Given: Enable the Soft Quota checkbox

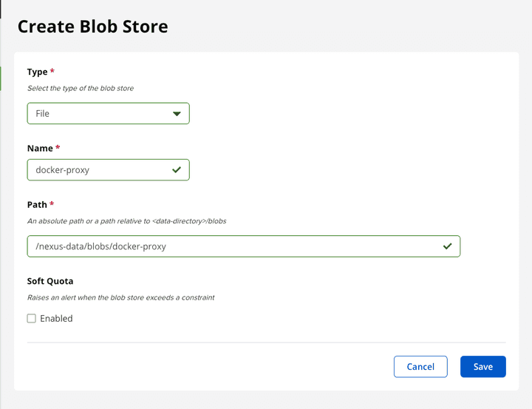Looking at the screenshot, I should coord(32,319).
